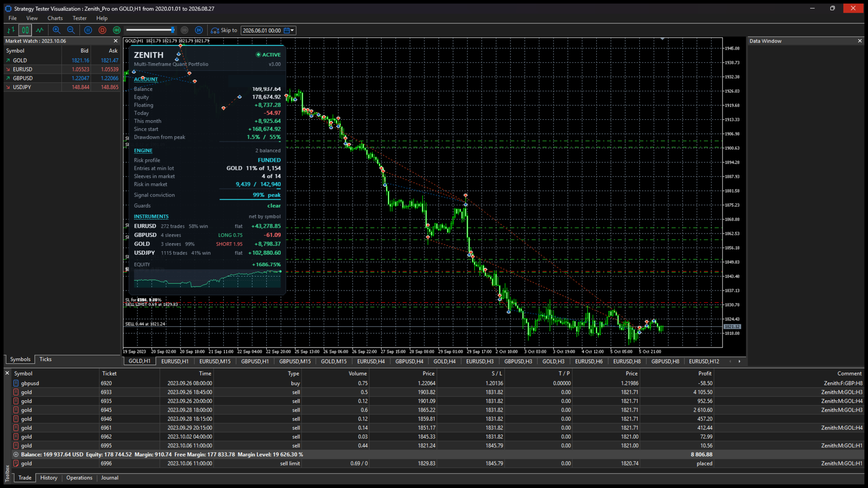This screenshot has width=868, height=488.
Task: Switch Market Watch to Ticks tab
Action: pos(45,359)
